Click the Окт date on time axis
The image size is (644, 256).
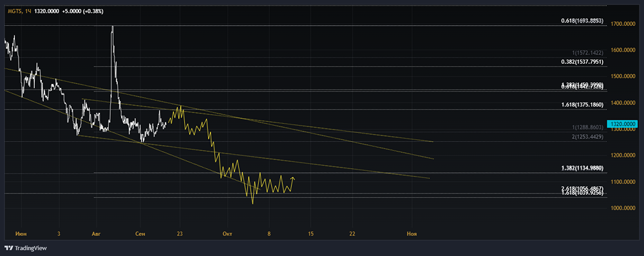pos(227,234)
